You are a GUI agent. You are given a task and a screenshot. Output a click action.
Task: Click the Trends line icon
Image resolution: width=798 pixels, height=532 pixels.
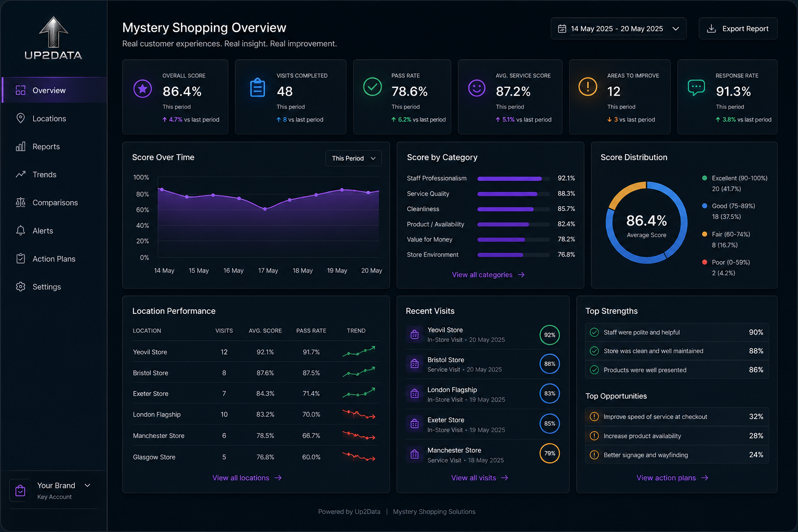[x=20, y=175]
